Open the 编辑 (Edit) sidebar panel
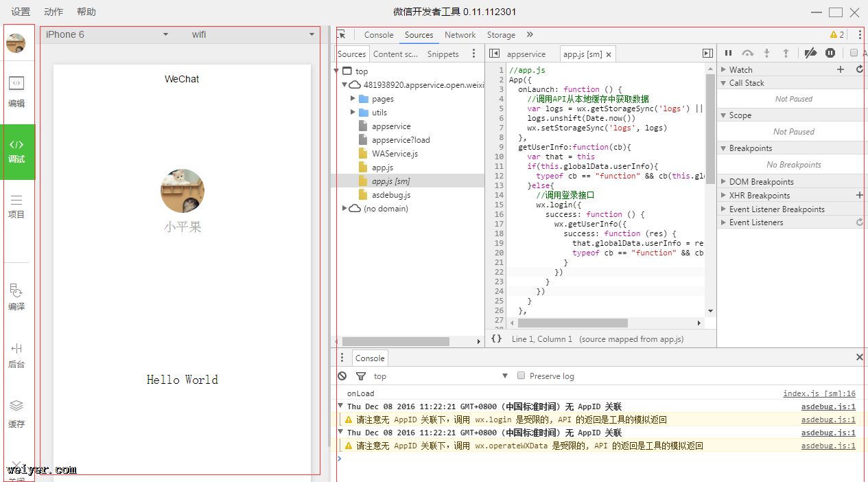The width and height of the screenshot is (868, 482). click(16, 91)
